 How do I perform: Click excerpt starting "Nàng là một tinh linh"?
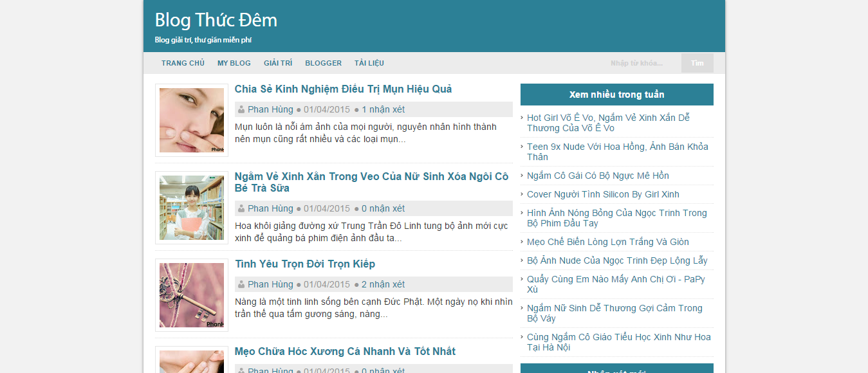pyautogui.click(x=374, y=307)
